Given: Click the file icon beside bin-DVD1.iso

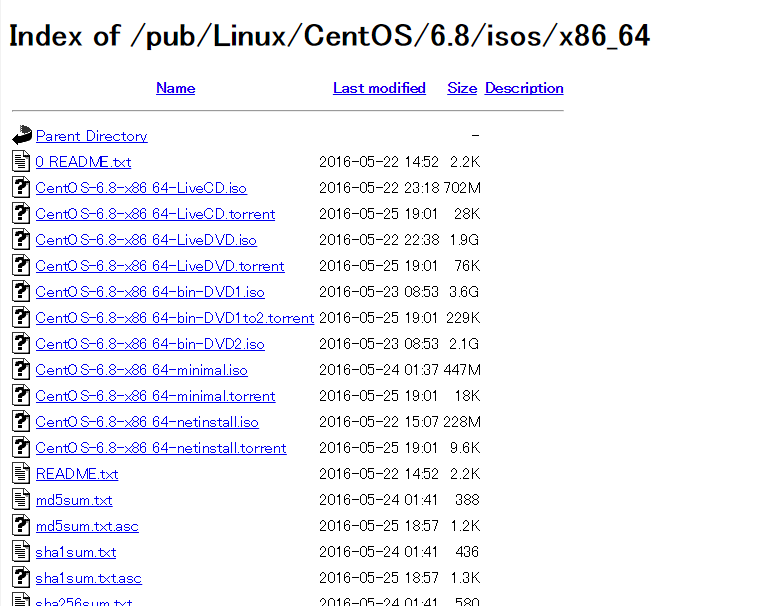Looking at the screenshot, I should 20,291.
